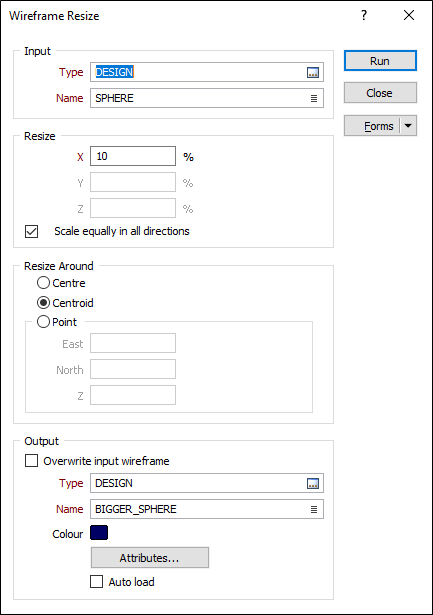This screenshot has height=615, width=433.
Task: Open the Input Type browse ellipsis icon
Action: click(313, 73)
